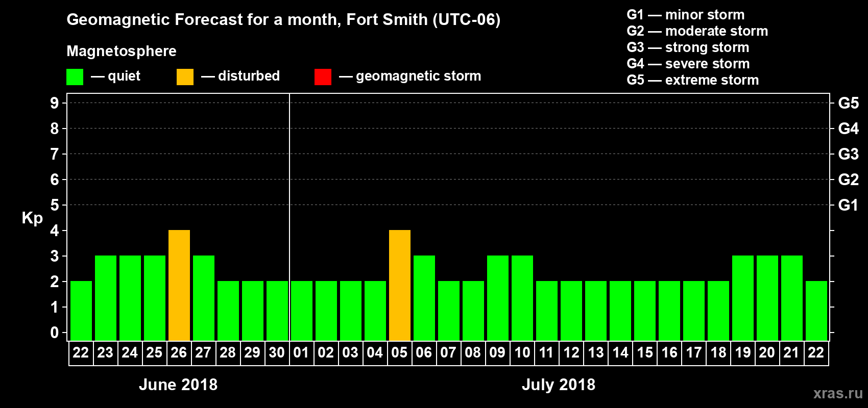Click the green bar for July 19
This screenshot has width=868, height=408.
(x=743, y=298)
